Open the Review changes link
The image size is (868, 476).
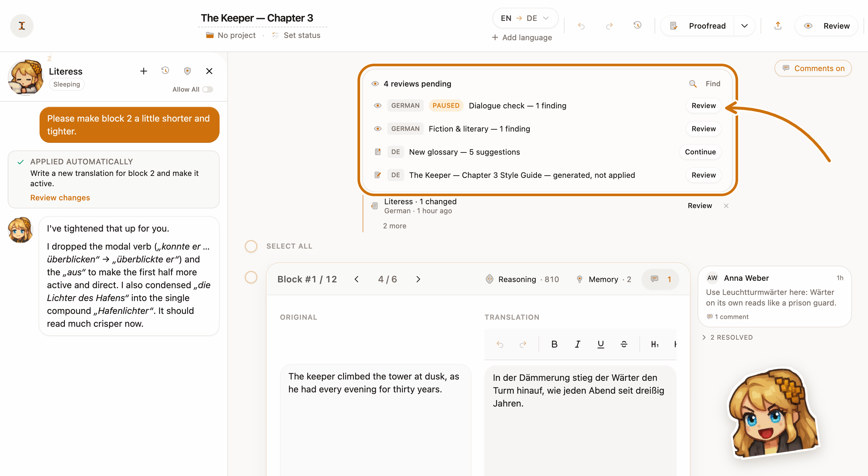click(x=60, y=198)
